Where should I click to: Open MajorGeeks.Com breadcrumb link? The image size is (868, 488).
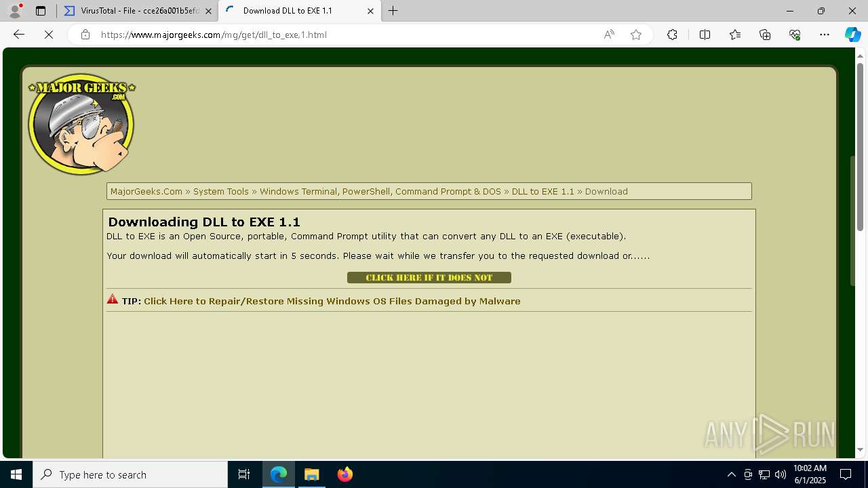tap(146, 192)
